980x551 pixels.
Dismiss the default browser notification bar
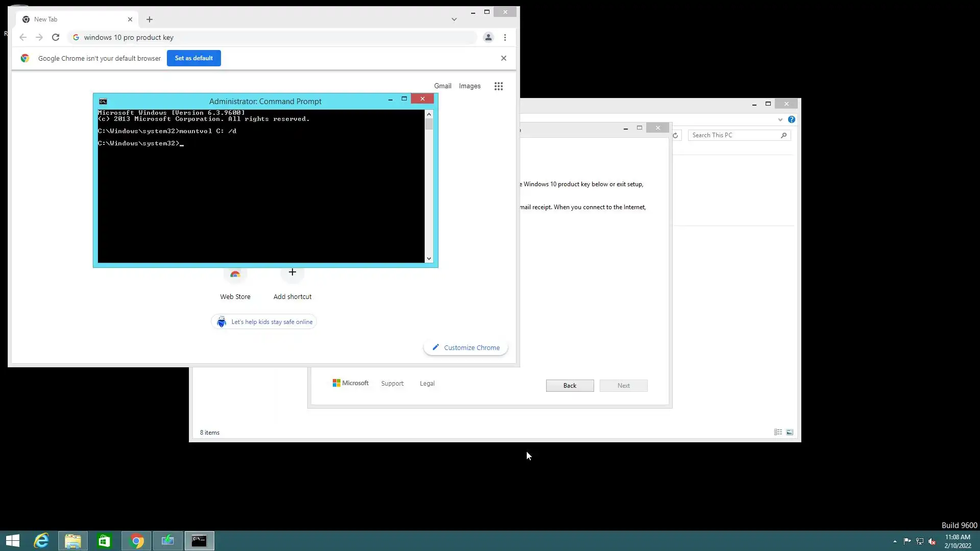504,58
